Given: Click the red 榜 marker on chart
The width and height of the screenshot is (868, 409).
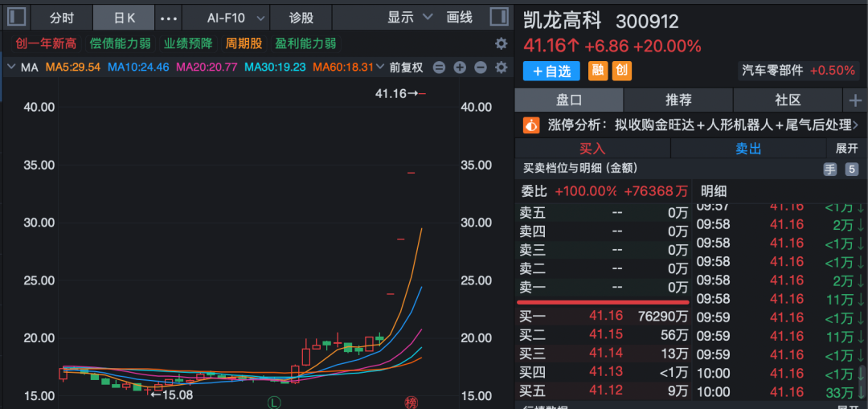Looking at the screenshot, I should (411, 401).
